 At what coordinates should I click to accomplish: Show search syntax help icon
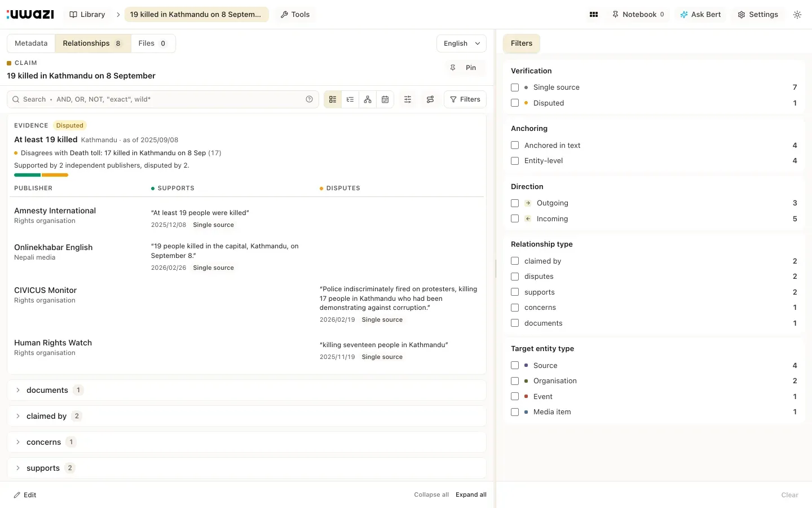[x=309, y=99]
